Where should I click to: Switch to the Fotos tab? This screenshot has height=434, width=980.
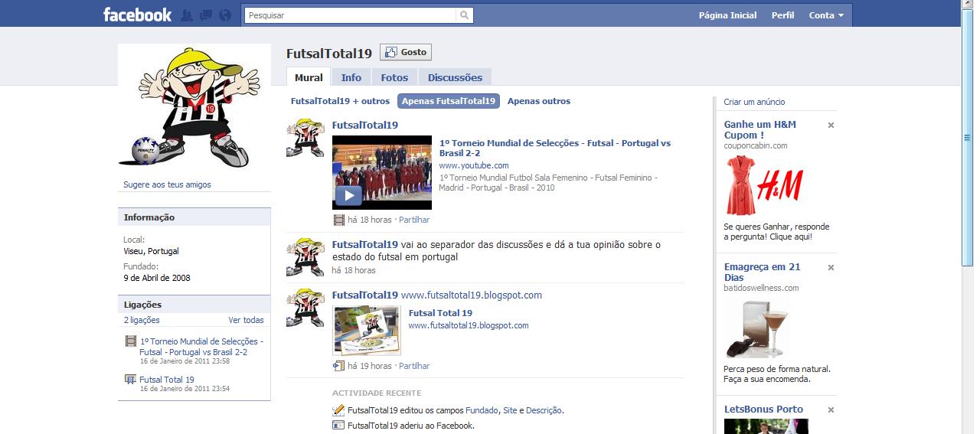(394, 77)
